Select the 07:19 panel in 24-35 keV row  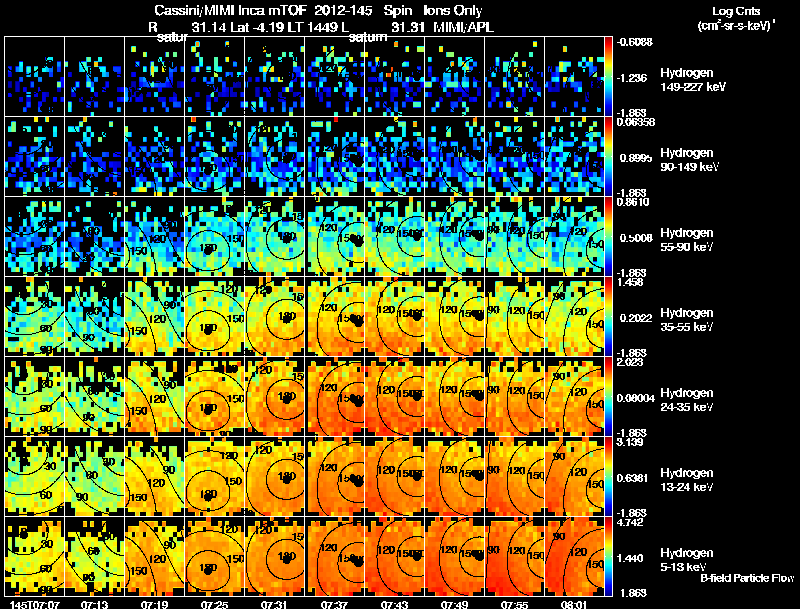pos(155,396)
